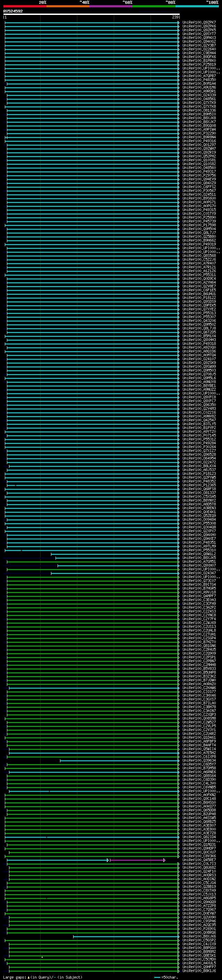Open hit UniRef100_Q7XTK9

pos(199,103)
